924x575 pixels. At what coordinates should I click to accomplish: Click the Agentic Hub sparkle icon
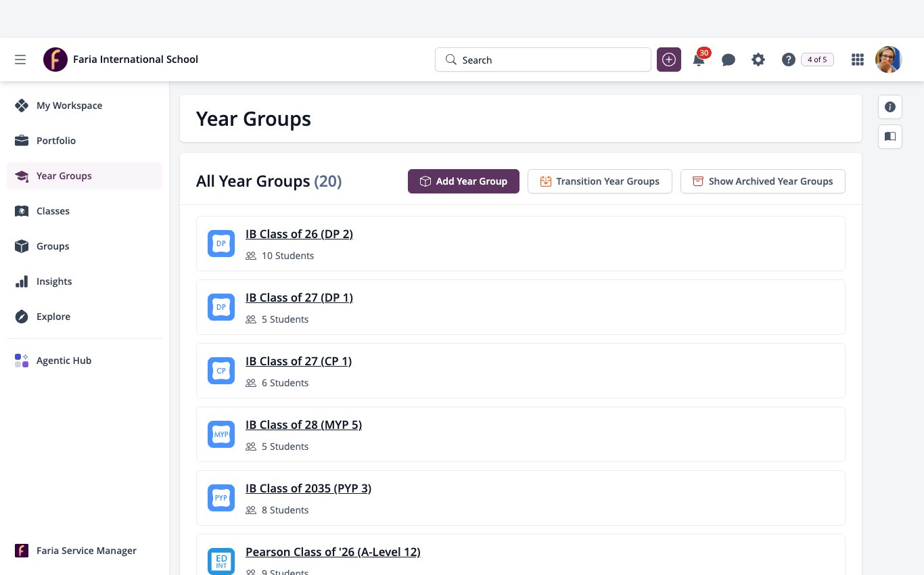click(x=22, y=361)
